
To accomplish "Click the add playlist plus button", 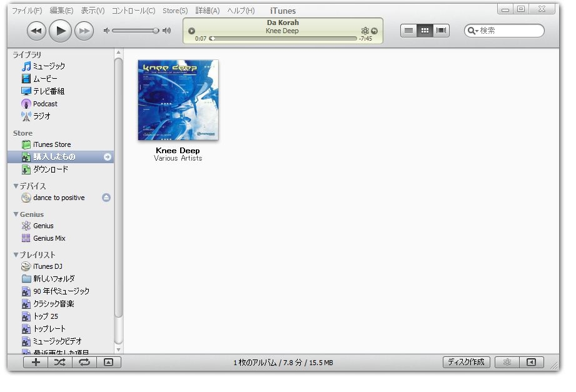I will coord(36,363).
